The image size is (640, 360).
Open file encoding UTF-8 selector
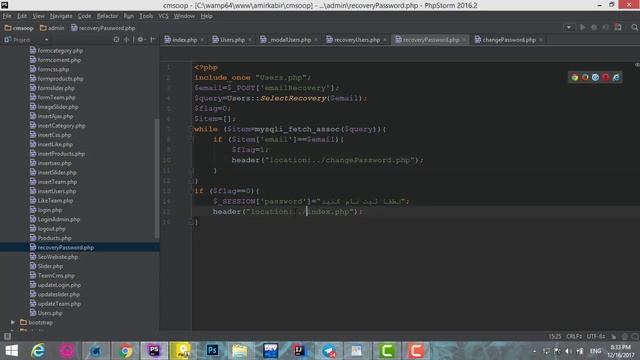point(596,337)
